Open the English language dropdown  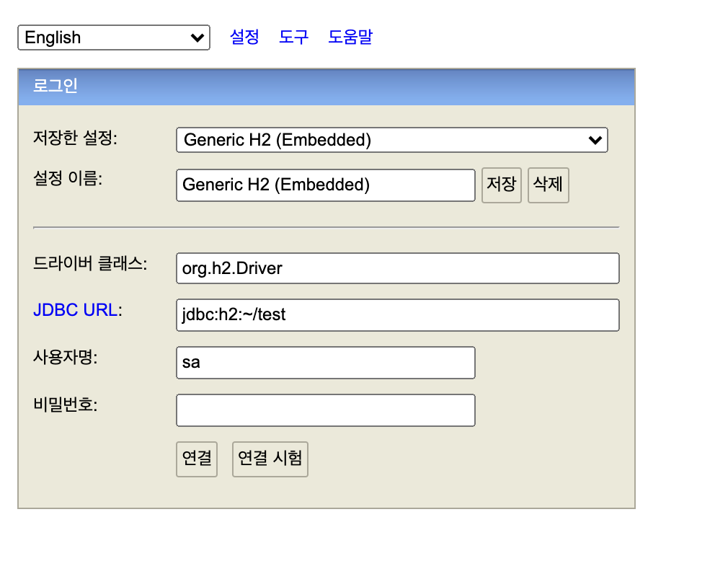(114, 37)
